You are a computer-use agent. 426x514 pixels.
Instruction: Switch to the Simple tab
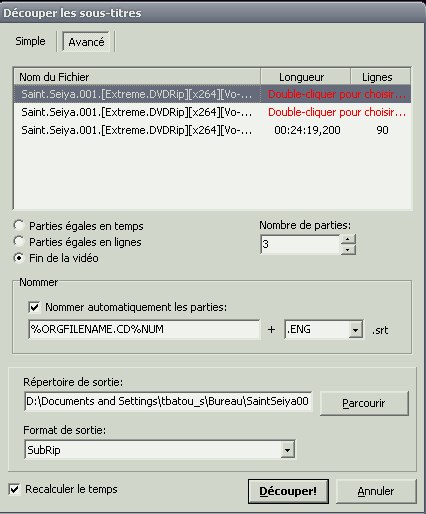tap(30, 41)
